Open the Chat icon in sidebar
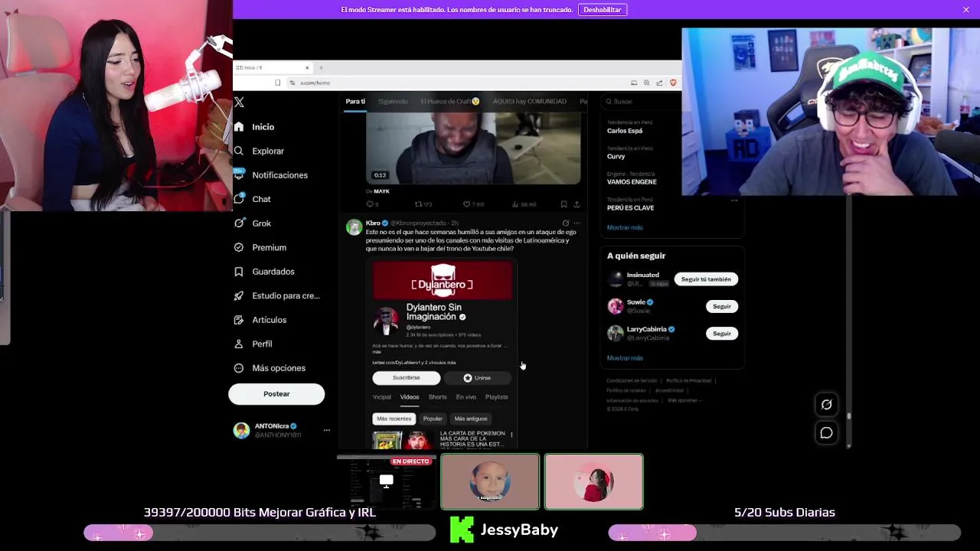Viewport: 980px width, 551px height. click(239, 199)
